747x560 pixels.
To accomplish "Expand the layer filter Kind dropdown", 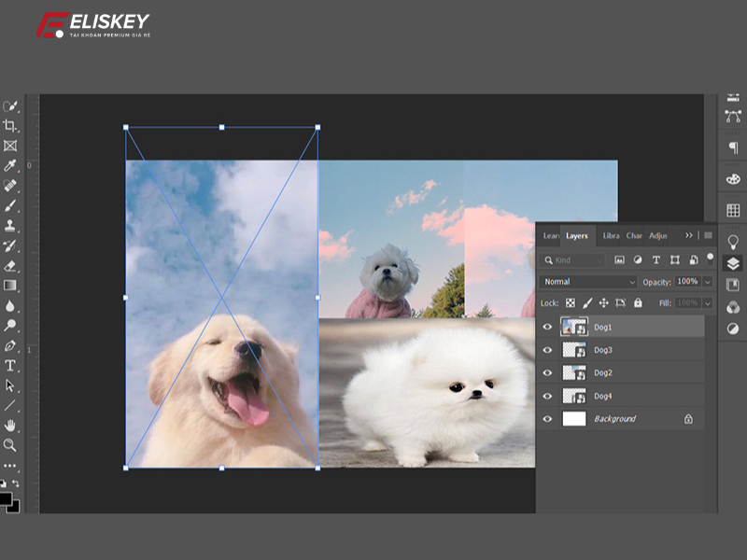I will coord(600,259).
